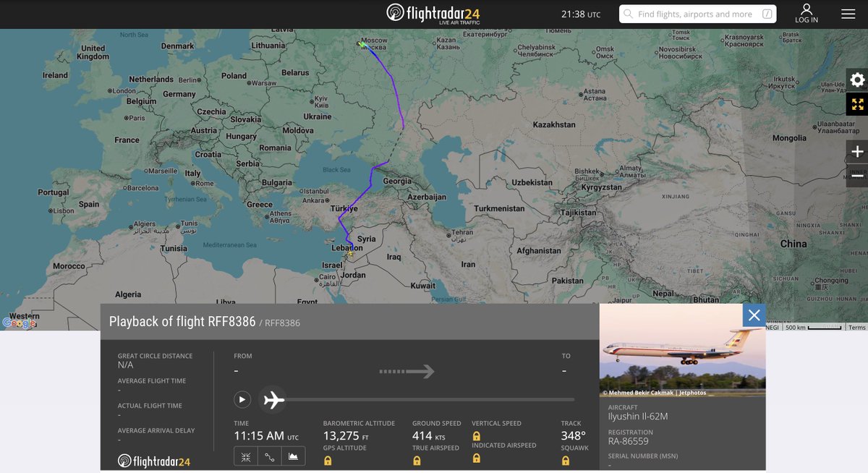Click the Google logo on the map
This screenshot has height=473, width=868.
(x=20, y=323)
